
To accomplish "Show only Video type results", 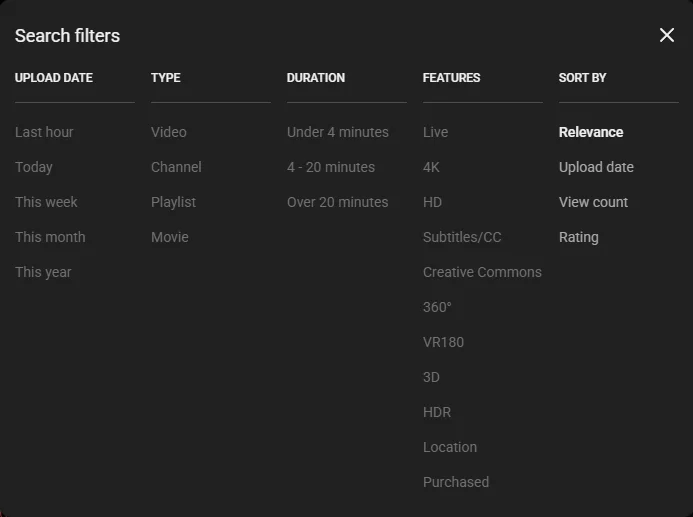I will pos(169,132).
